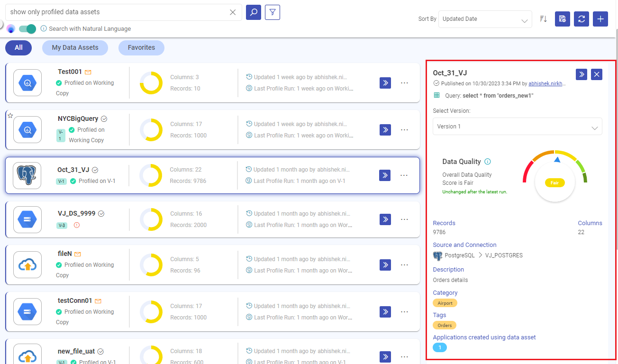618x364 pixels.
Task: Click the add new data asset plus icon
Action: tap(600, 19)
